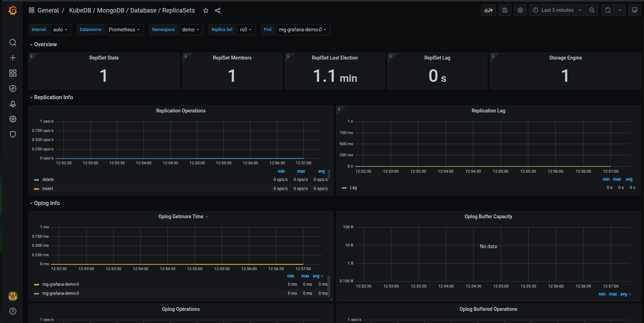Open Replication Operations panel title menu
This screenshot has height=323, width=644.
(x=181, y=111)
